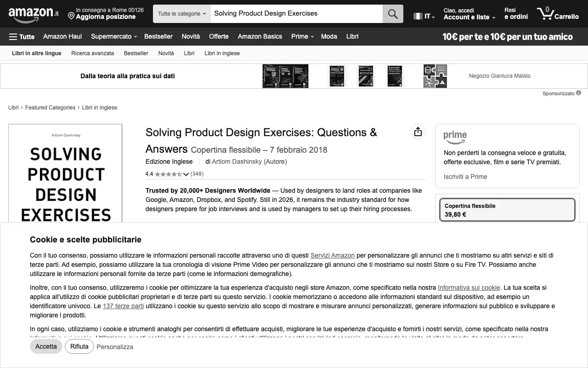Click Rifiuta cookie button
The image size is (588, 368).
(x=79, y=346)
